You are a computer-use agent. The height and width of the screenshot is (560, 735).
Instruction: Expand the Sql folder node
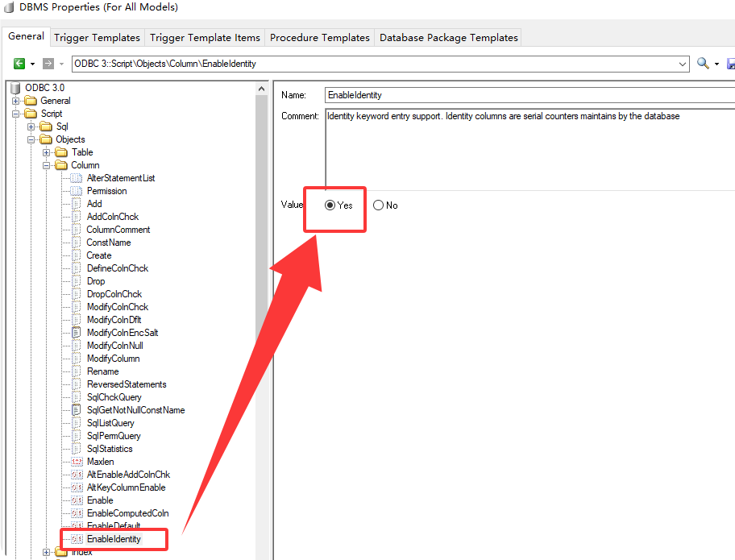click(x=31, y=127)
